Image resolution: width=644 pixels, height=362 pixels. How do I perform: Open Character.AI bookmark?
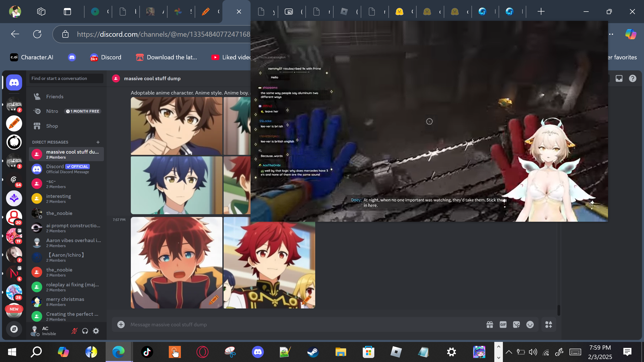32,57
